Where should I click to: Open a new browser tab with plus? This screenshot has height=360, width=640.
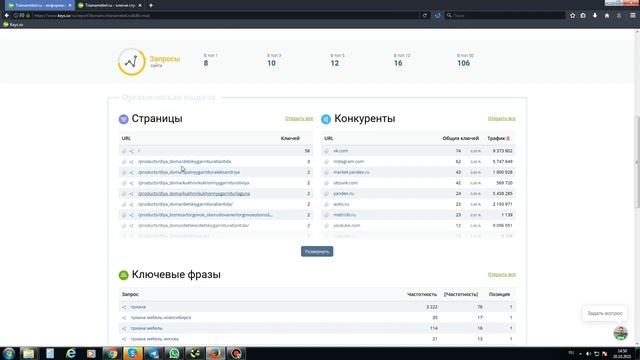click(151, 5)
